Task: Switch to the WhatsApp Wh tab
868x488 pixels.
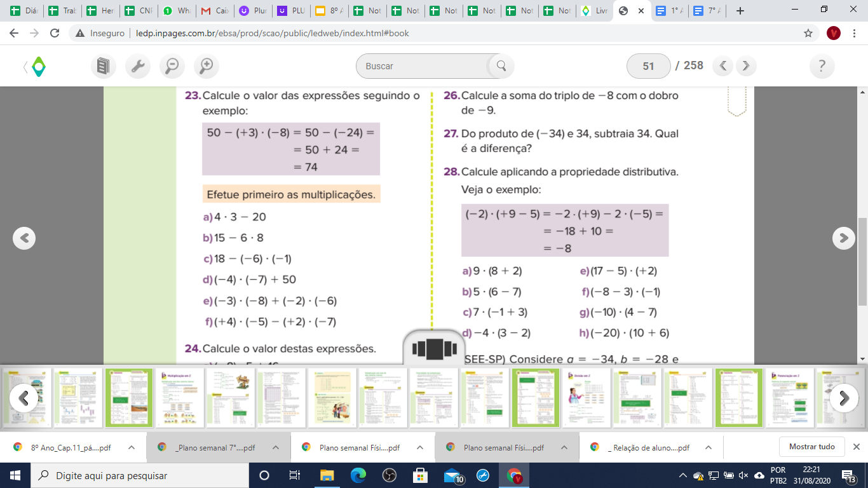Action: [177, 11]
